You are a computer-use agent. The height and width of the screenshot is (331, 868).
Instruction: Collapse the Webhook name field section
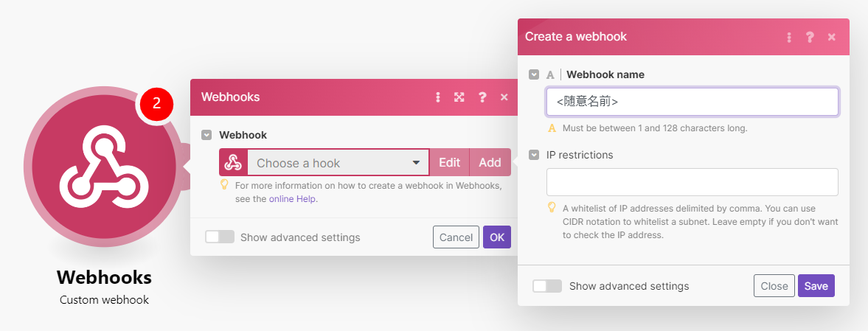pos(534,74)
